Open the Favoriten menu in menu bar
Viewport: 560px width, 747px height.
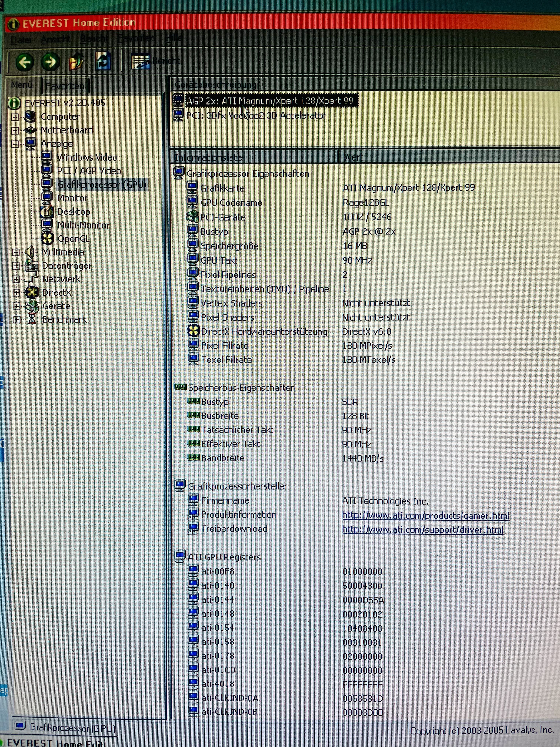pos(136,38)
